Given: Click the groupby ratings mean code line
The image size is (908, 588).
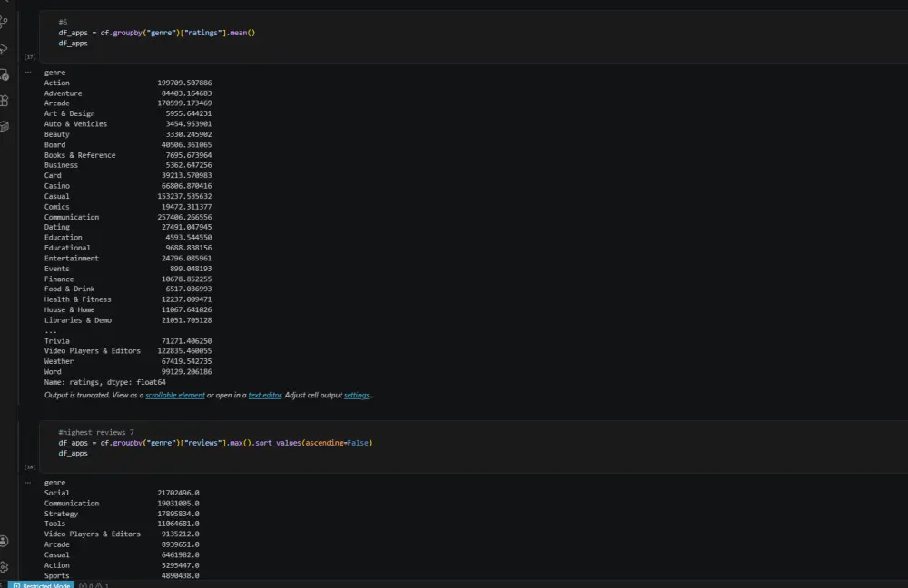Looking at the screenshot, I should pos(156,33).
